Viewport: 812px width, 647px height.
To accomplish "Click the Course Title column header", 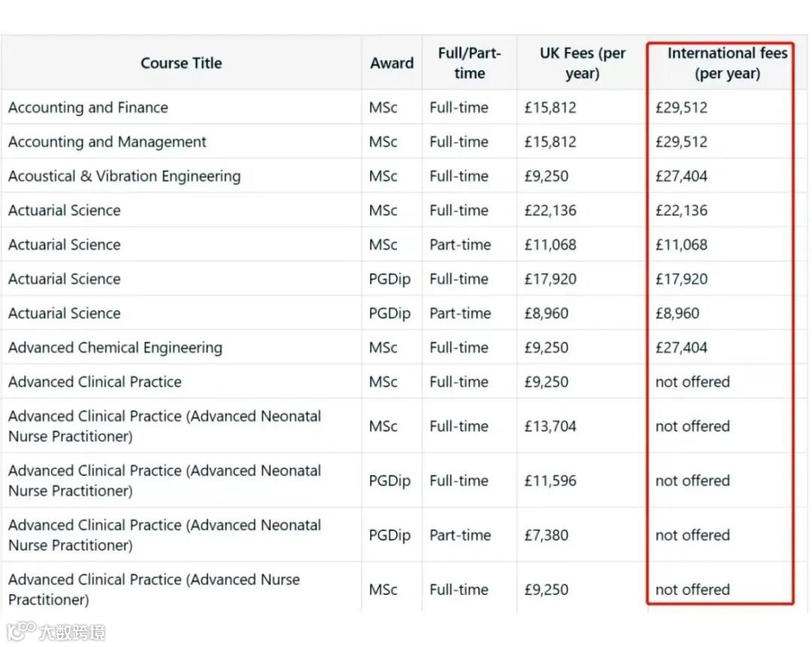I will point(181,63).
